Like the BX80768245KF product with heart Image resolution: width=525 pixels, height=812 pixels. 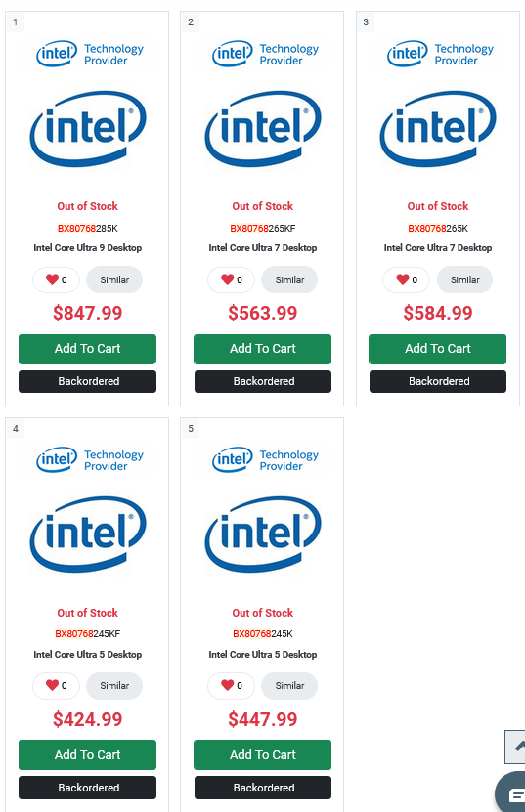point(53,685)
